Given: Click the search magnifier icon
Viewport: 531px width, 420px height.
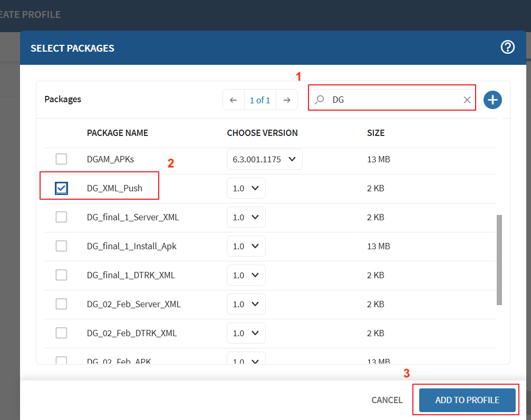Looking at the screenshot, I should [x=320, y=100].
